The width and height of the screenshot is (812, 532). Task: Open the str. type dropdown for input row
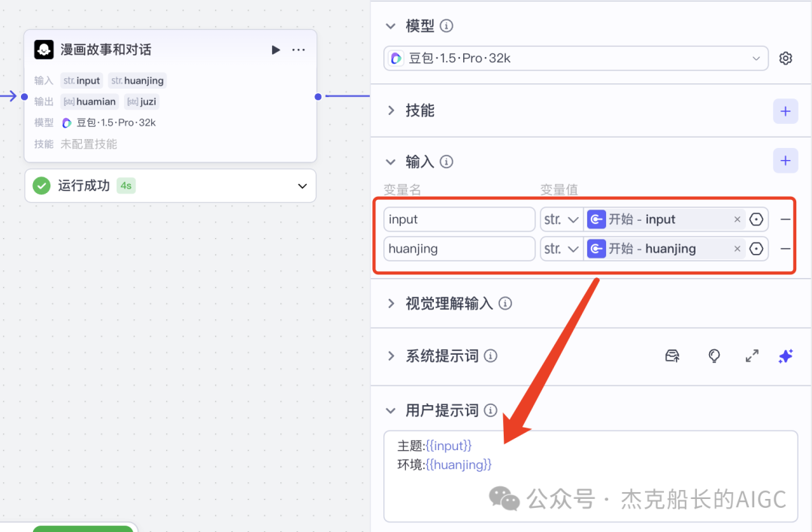[562, 219]
